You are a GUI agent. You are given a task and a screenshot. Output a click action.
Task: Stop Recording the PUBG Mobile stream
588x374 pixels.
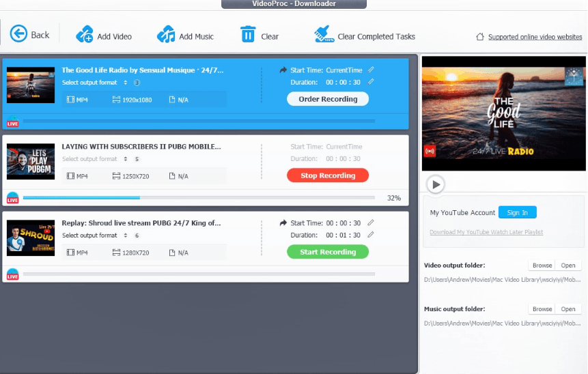click(328, 175)
